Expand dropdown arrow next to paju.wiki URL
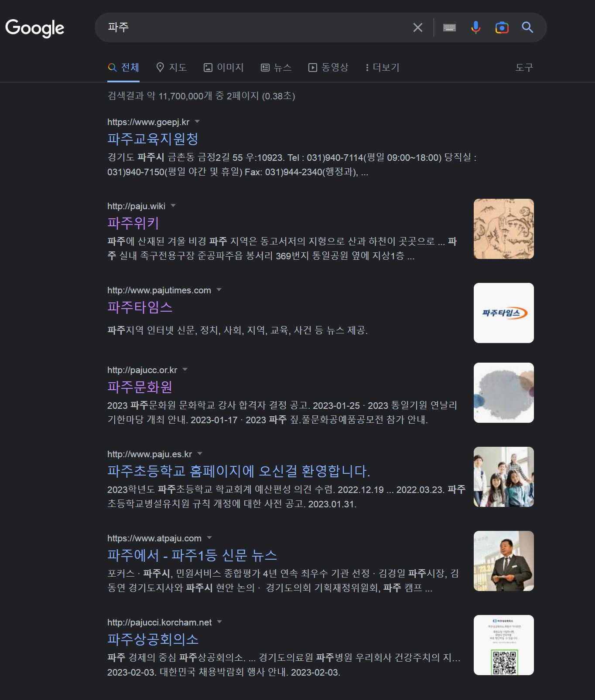The height and width of the screenshot is (700, 595). click(x=173, y=206)
